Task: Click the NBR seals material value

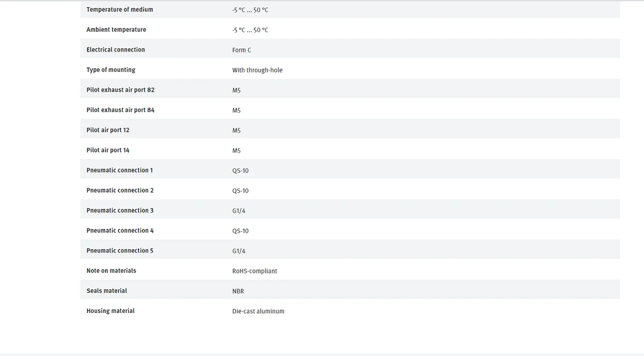Action: point(238,291)
